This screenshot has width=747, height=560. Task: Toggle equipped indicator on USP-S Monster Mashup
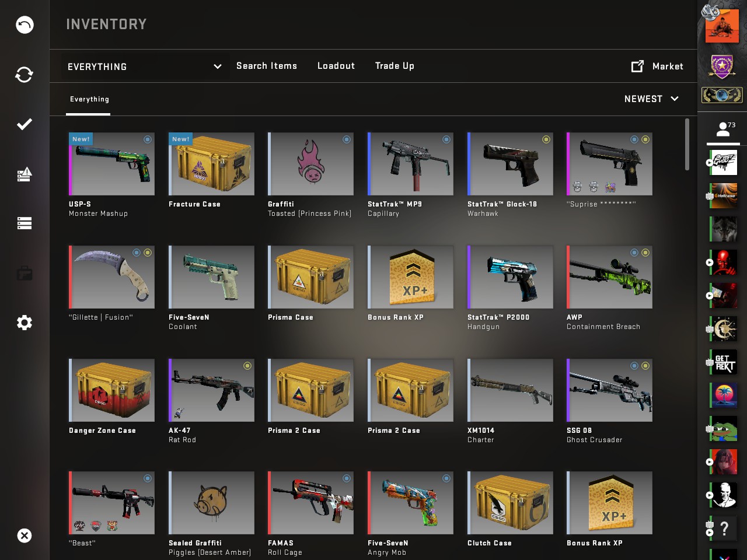[148, 139]
